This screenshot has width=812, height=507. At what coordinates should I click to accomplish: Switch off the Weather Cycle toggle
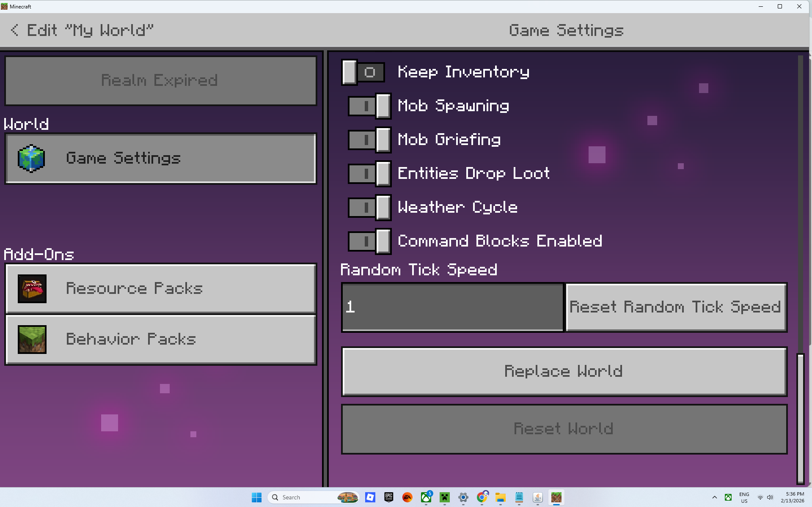click(369, 208)
